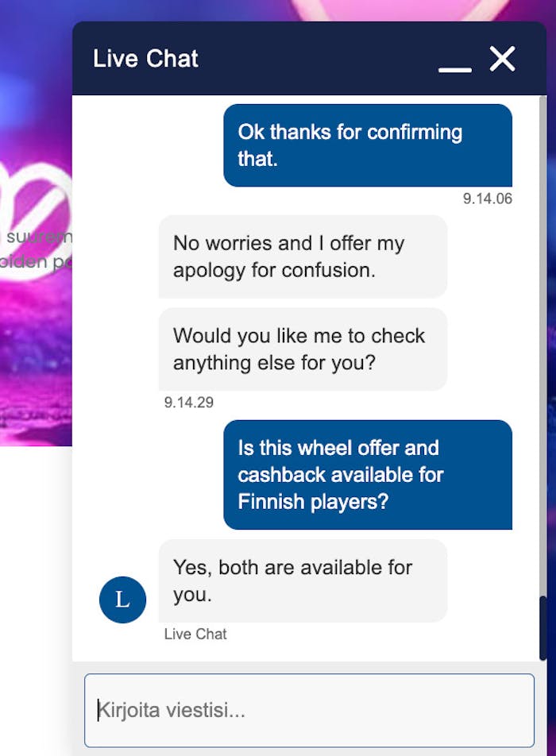Screen dimensions: 556x756
Task: Click the white page area below the banner
Action: tap(36, 596)
